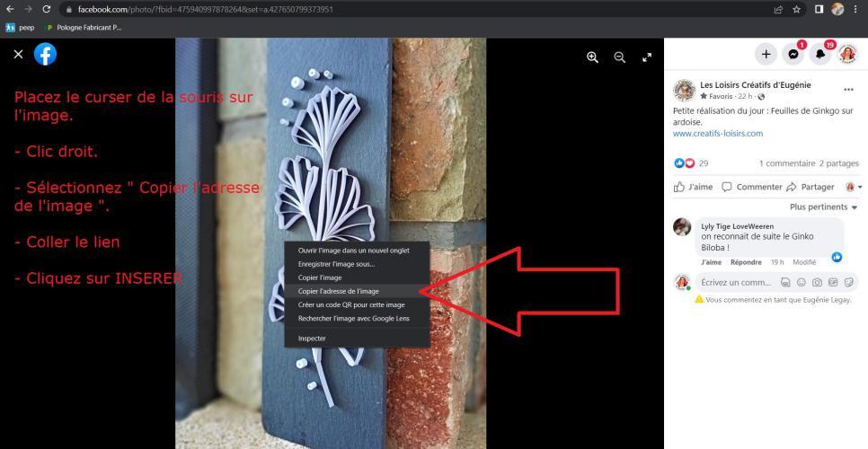Click Répondre under Lyly's comment
868x449 pixels.
pos(746,262)
